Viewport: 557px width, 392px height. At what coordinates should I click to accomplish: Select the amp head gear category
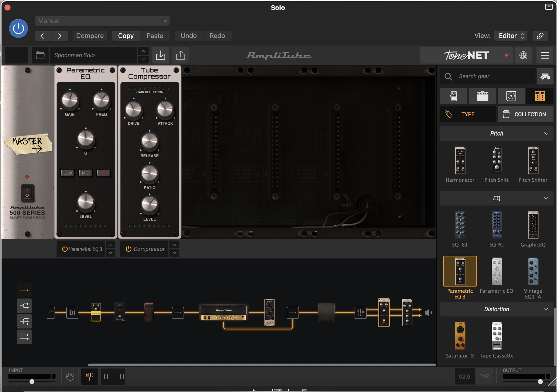(x=482, y=96)
